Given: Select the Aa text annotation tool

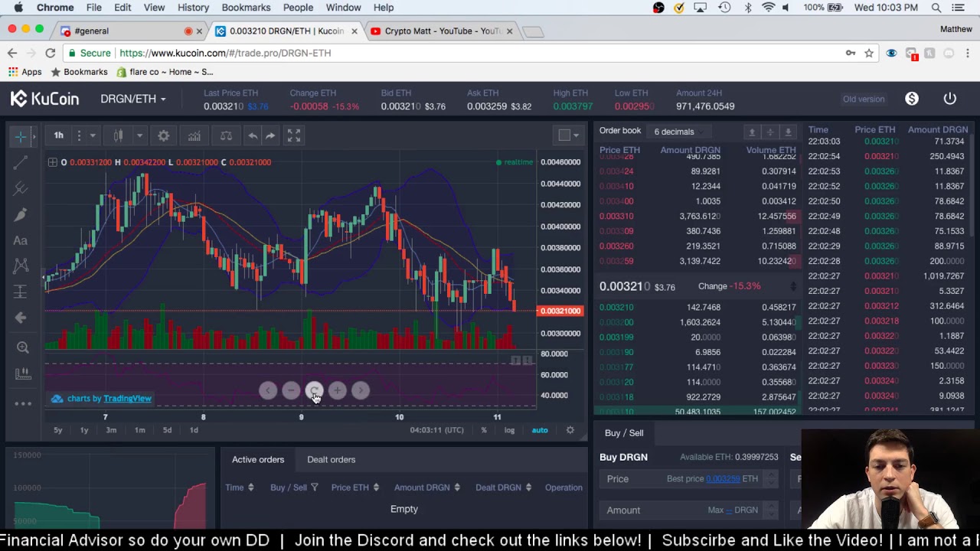Looking at the screenshot, I should tap(21, 240).
